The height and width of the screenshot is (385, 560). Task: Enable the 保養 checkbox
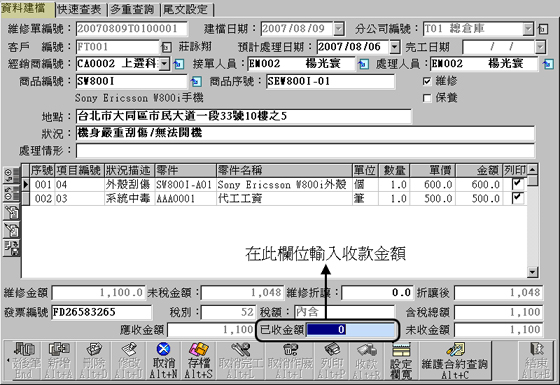click(427, 98)
